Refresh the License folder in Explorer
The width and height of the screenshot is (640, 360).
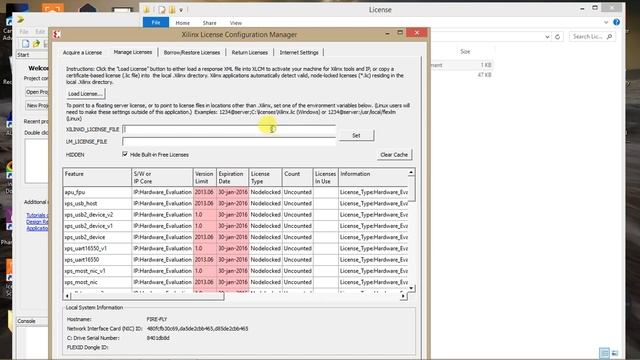558,37
